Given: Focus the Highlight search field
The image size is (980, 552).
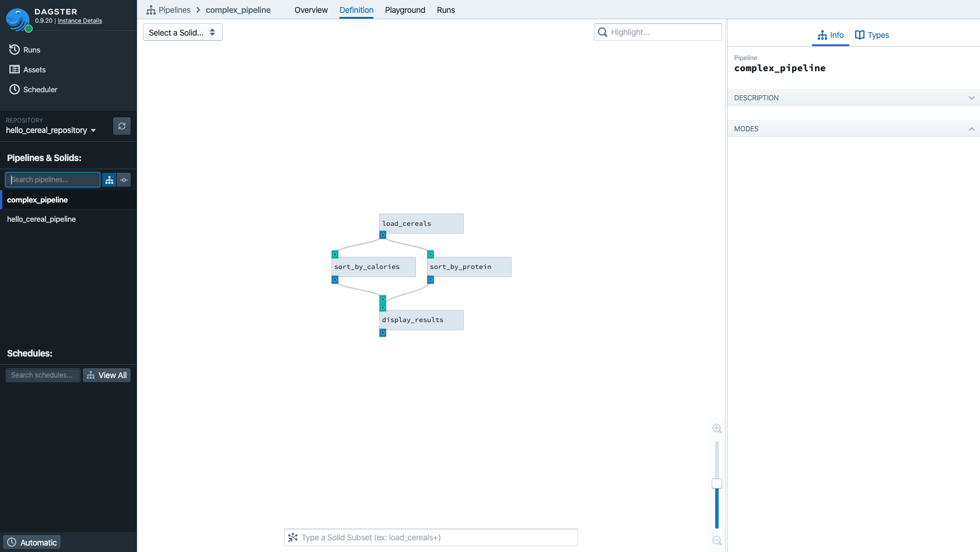Looking at the screenshot, I should 658,32.
